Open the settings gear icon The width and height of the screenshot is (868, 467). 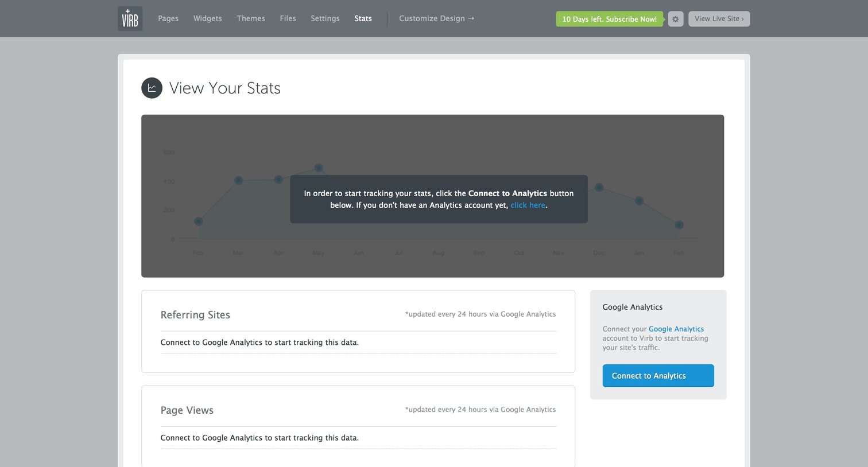676,19
